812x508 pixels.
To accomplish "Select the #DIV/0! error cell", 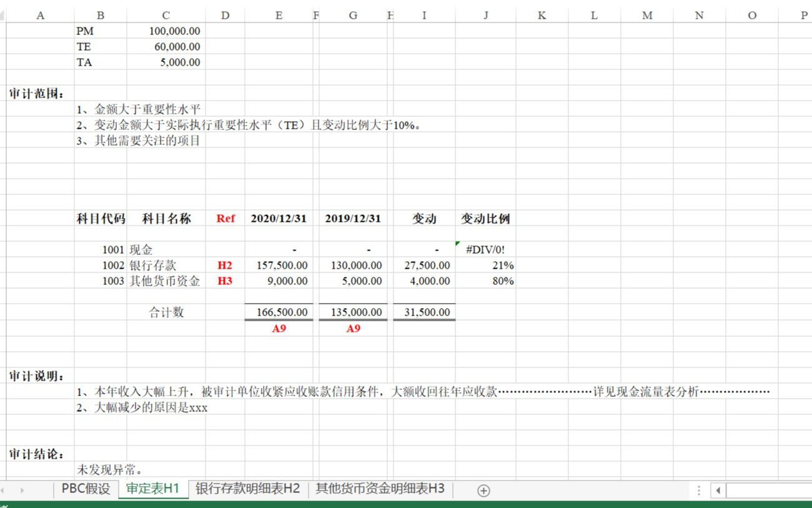I will tap(486, 249).
